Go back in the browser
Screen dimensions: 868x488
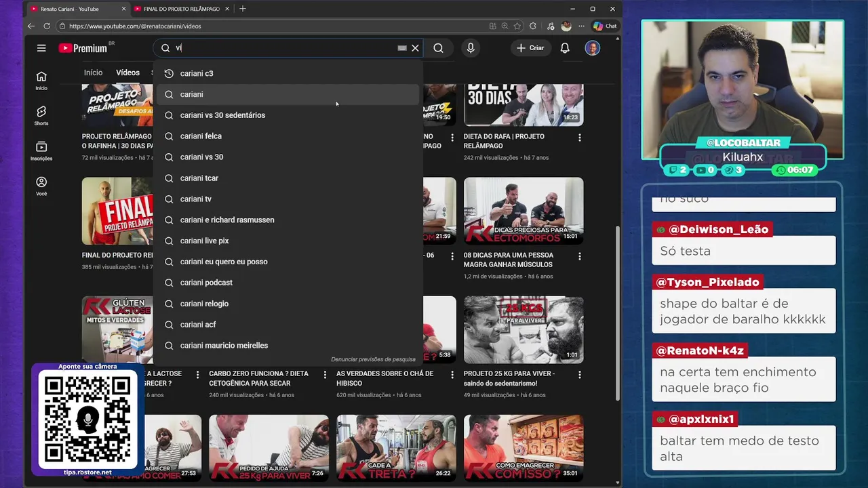[x=31, y=26]
